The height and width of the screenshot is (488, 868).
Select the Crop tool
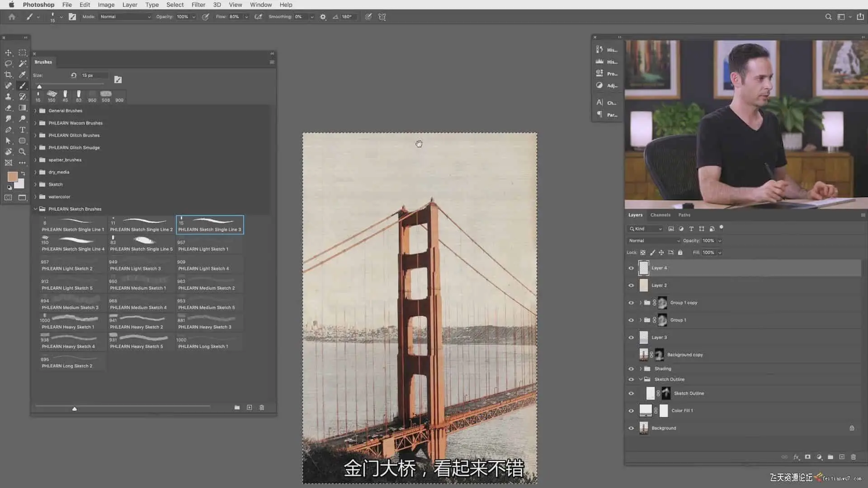[8, 75]
